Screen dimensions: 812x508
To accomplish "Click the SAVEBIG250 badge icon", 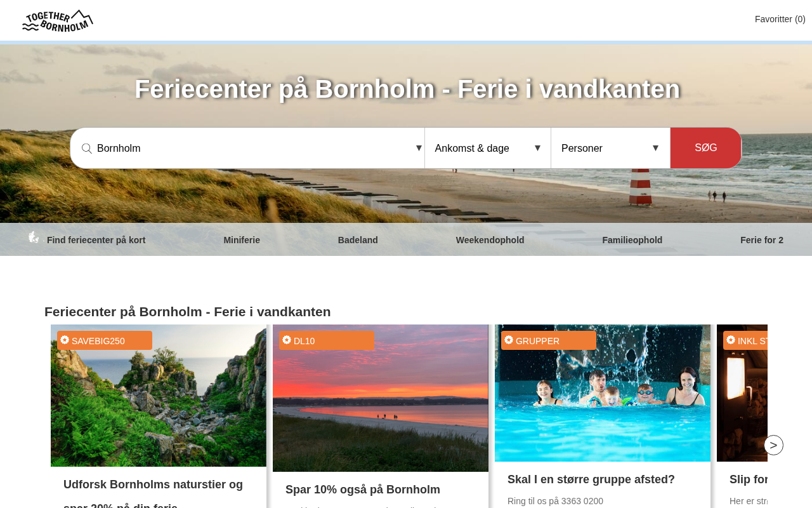I will (65, 340).
